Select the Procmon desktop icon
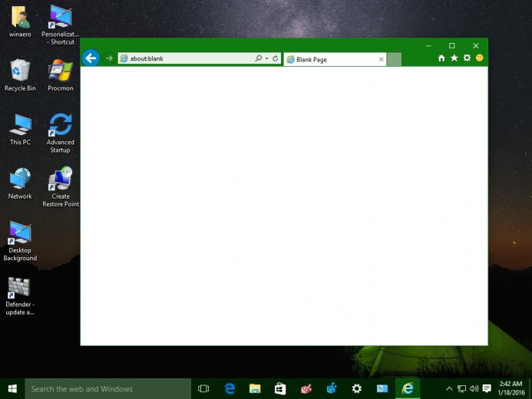This screenshot has width=532, height=399. click(x=61, y=75)
